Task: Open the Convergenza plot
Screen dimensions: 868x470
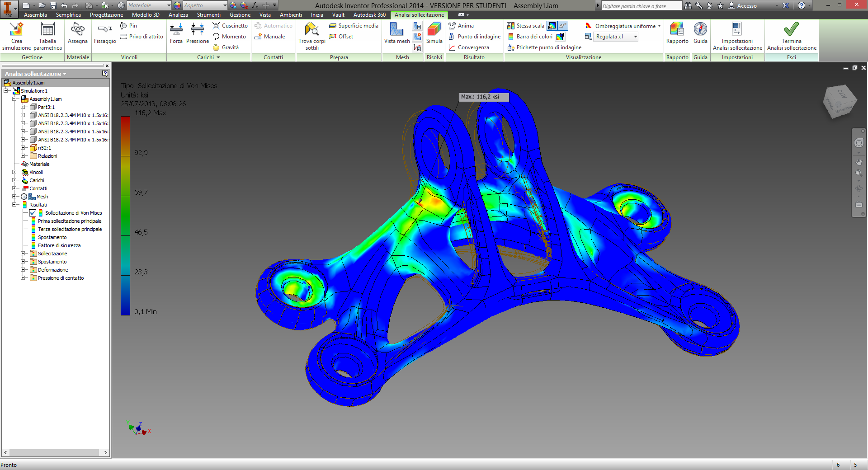Action: (469, 47)
